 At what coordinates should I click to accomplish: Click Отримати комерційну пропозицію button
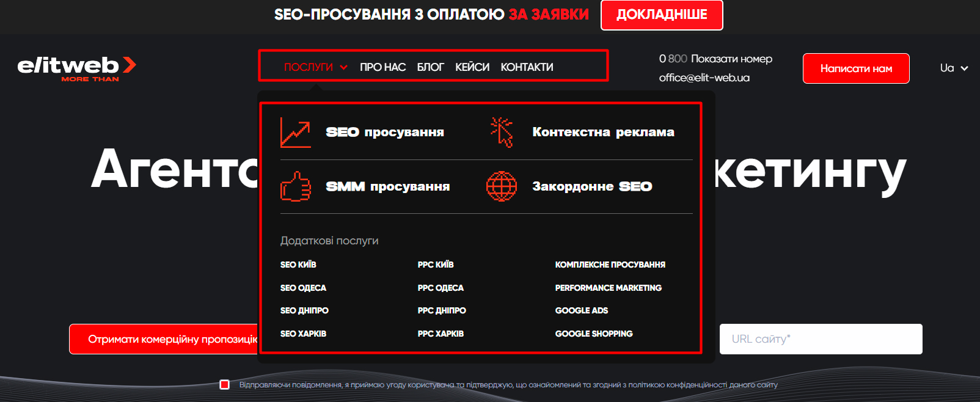coord(164,339)
